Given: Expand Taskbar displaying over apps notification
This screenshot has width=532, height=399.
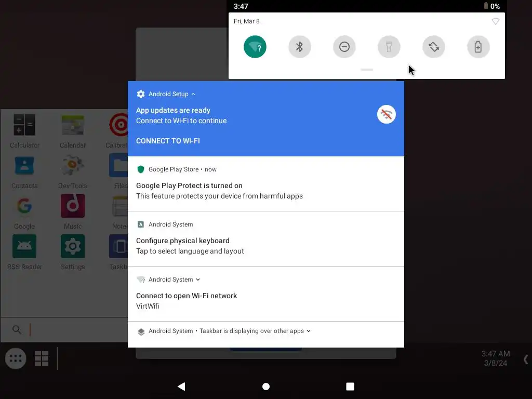Looking at the screenshot, I should tap(309, 331).
